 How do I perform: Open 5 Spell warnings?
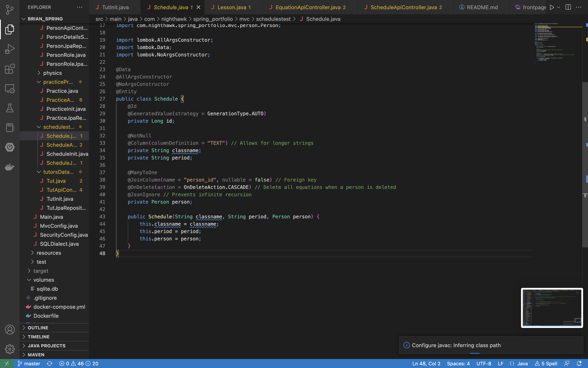point(546,363)
